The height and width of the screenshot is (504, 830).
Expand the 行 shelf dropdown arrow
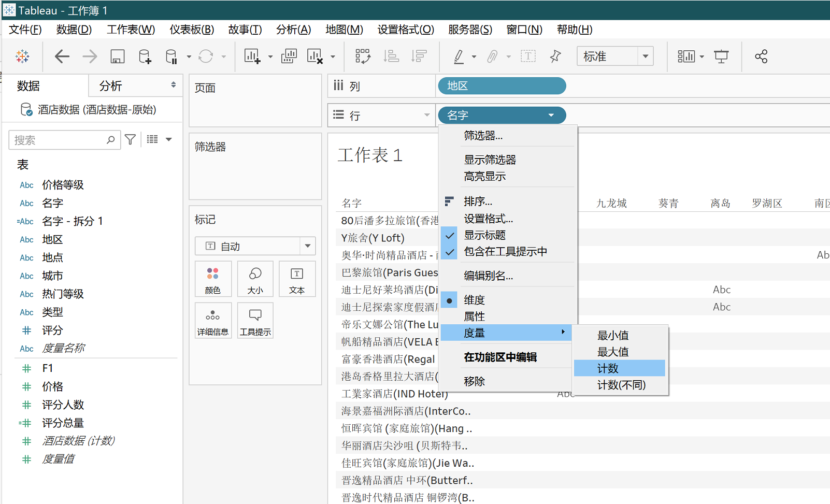coord(427,115)
